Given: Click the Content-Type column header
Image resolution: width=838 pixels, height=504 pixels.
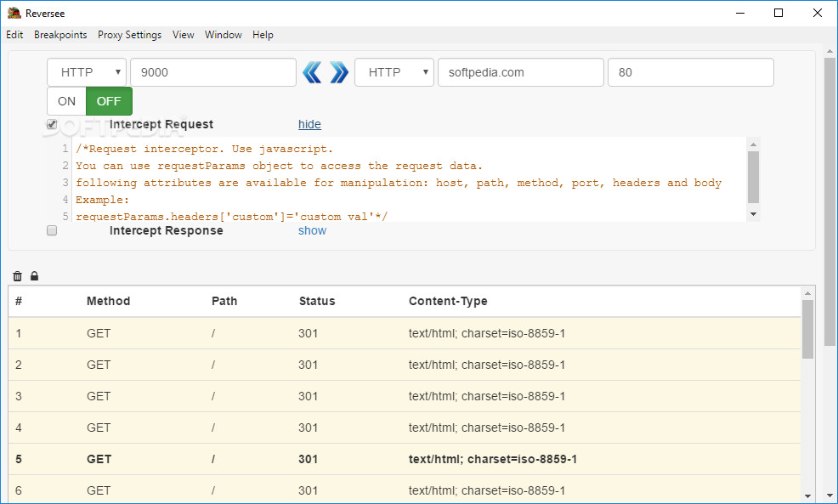Looking at the screenshot, I should click(448, 301).
